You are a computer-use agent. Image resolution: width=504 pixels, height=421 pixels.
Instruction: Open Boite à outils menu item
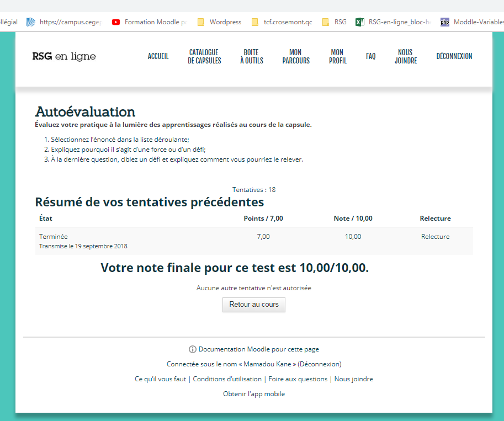point(251,56)
